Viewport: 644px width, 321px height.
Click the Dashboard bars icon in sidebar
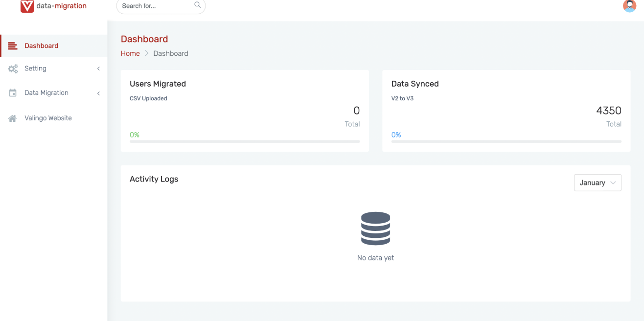(13, 46)
